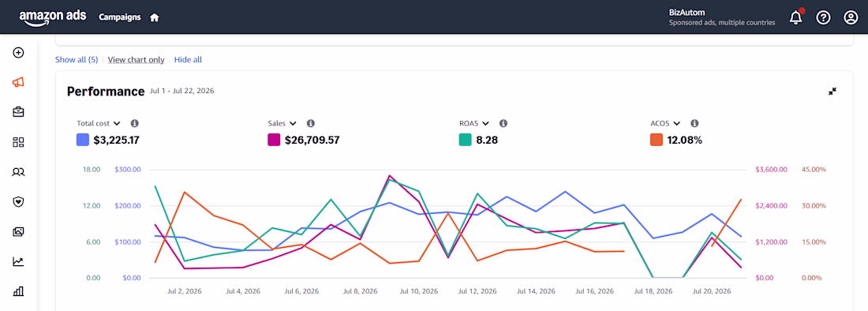Go to home via house icon
The width and height of the screenshot is (868, 311).
click(155, 17)
